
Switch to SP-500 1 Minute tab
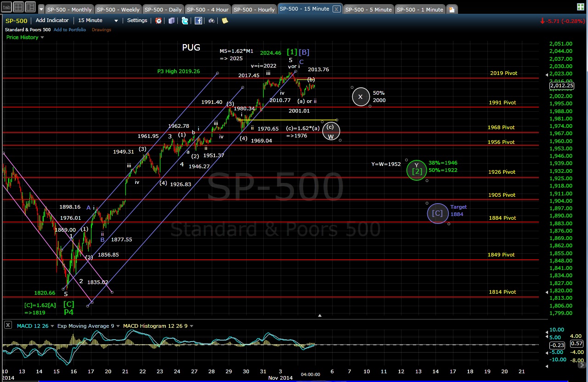419,9
